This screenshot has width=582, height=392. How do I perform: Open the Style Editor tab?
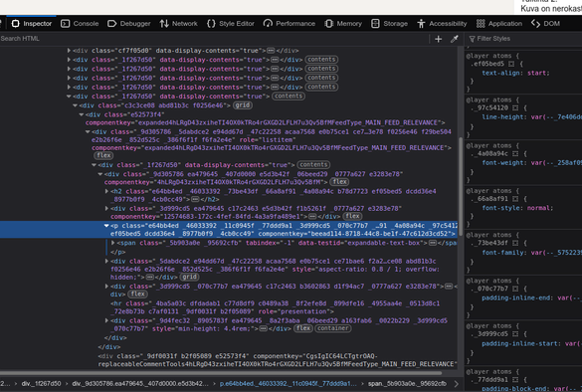231,24
